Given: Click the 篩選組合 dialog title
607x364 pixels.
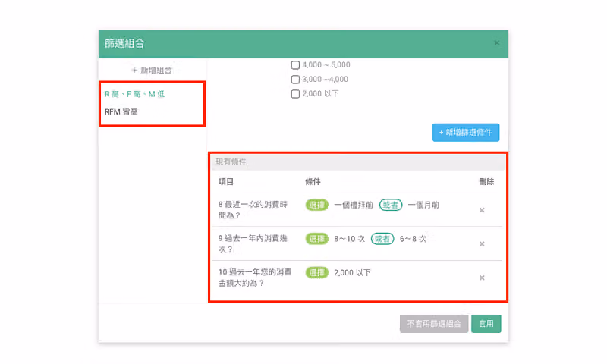Looking at the screenshot, I should (x=124, y=43).
